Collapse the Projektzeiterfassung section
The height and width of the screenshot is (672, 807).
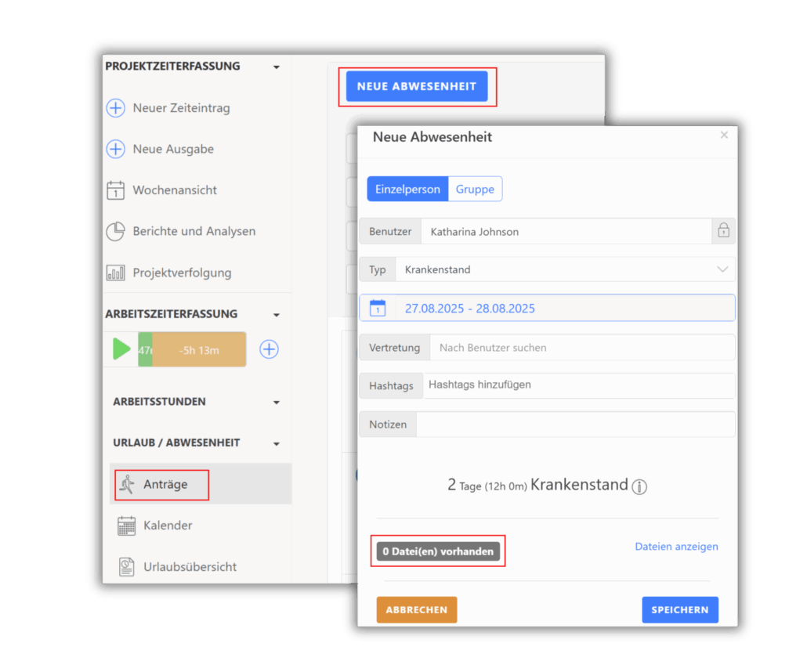point(276,67)
